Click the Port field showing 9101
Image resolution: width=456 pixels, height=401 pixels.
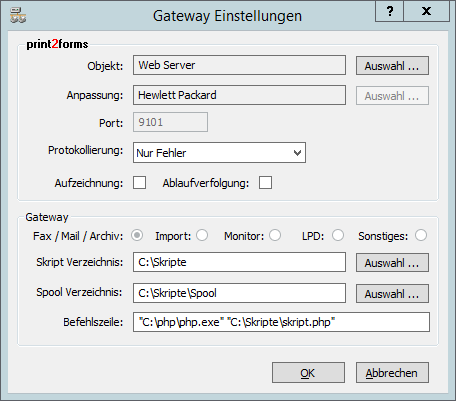click(x=170, y=122)
